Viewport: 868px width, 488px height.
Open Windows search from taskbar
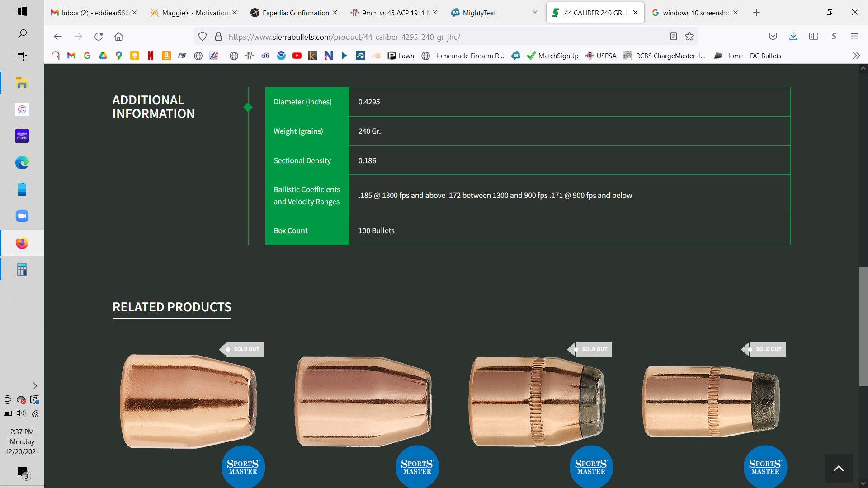22,34
